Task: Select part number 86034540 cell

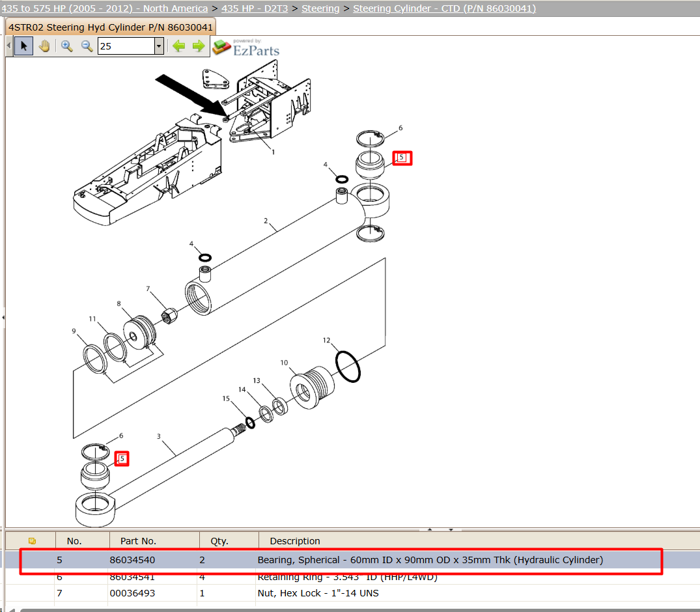Action: tap(133, 560)
